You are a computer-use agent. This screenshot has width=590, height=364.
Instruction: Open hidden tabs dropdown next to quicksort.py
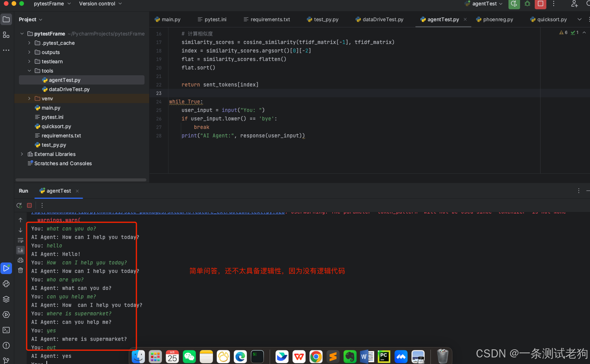579,19
